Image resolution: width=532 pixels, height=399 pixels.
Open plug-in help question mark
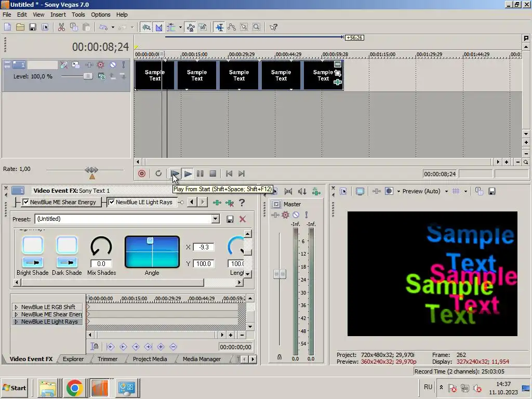coord(242,203)
